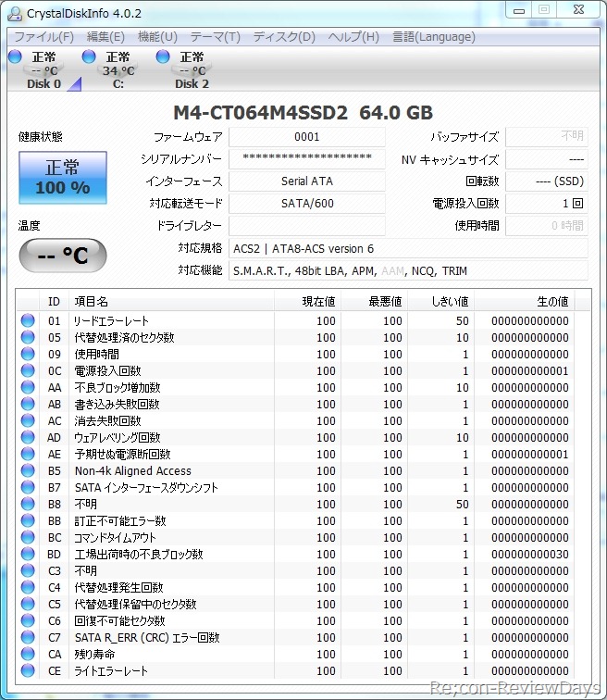Viewport: 607px width, 700px height.
Task: Click the blue status orb above C:
Action: pos(89,56)
